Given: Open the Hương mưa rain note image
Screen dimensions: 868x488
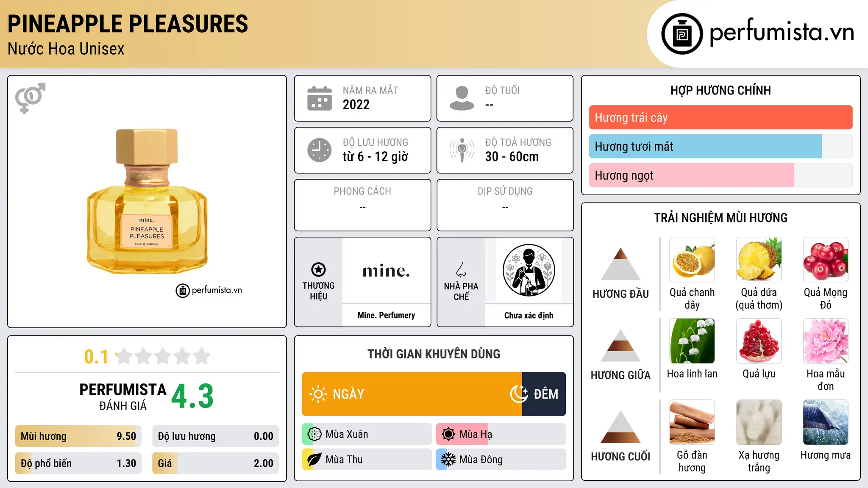Looking at the screenshot, I should tap(826, 422).
